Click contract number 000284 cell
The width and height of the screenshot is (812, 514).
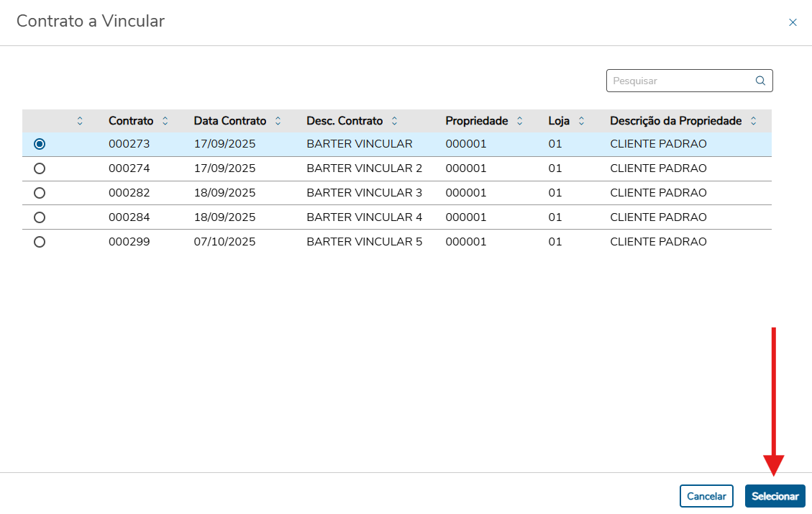[129, 217]
